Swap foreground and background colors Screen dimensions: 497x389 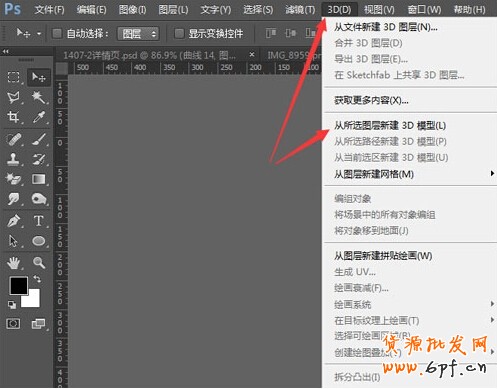37,279
